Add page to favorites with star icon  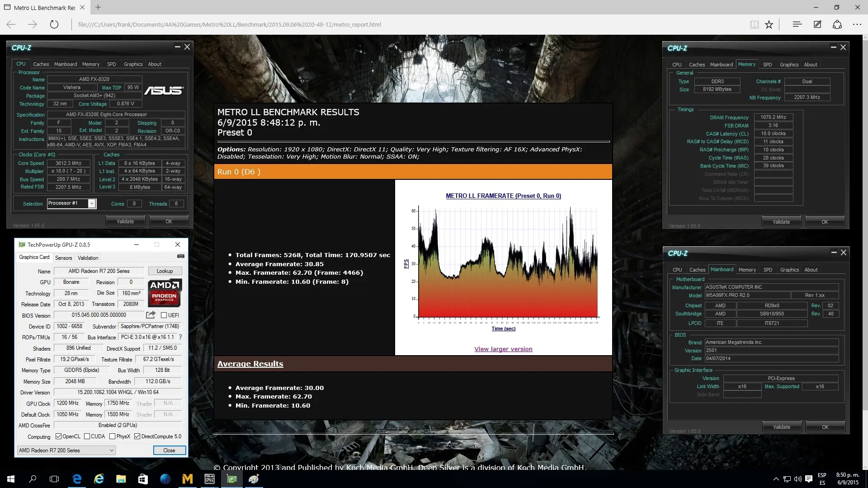click(x=769, y=24)
